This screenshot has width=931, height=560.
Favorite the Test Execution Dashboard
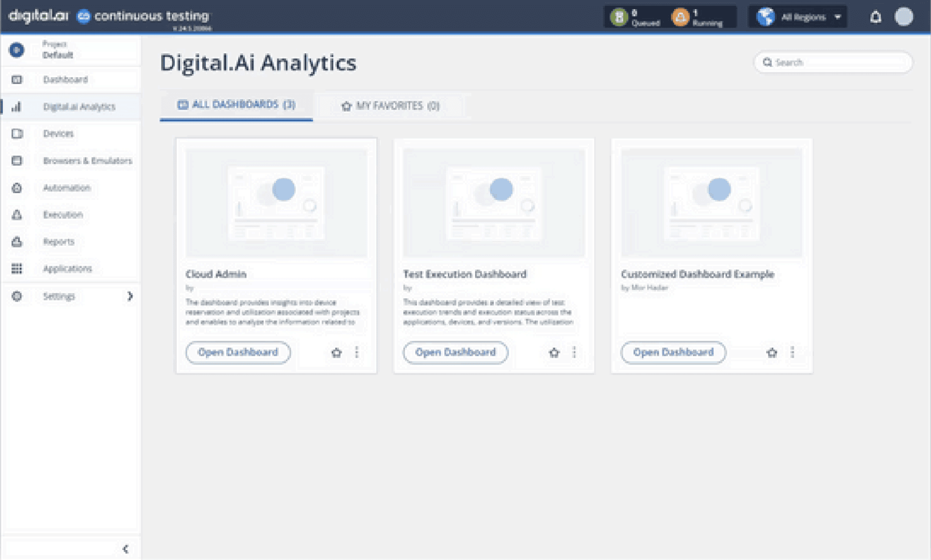pos(555,353)
